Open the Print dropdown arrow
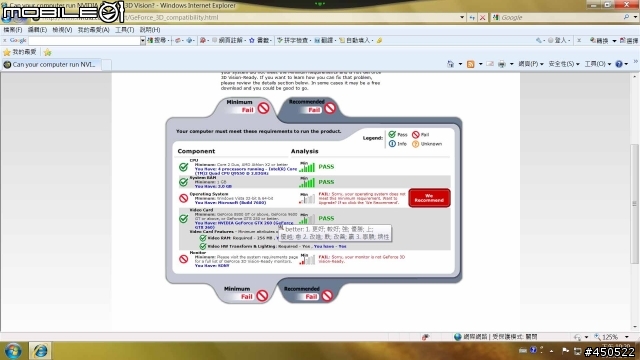 point(511,64)
